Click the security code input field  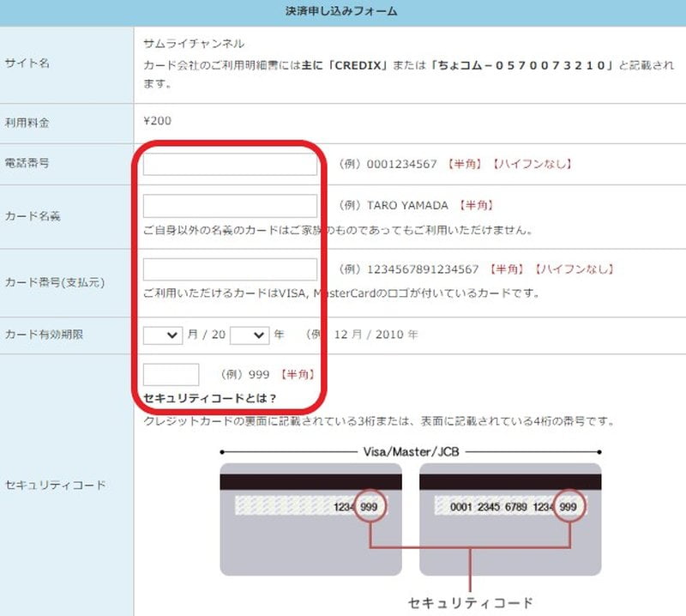(x=171, y=375)
